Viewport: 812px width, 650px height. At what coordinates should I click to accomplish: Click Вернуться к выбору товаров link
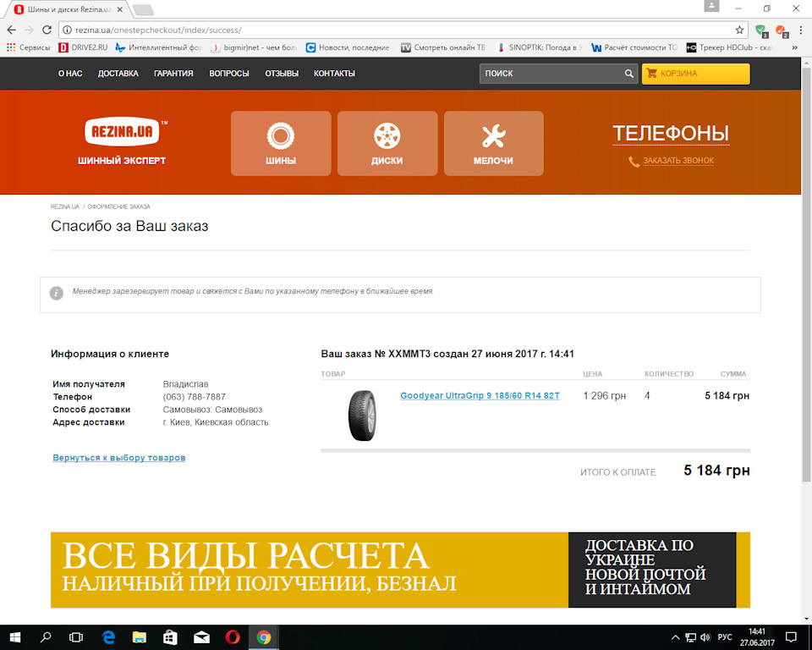point(119,458)
